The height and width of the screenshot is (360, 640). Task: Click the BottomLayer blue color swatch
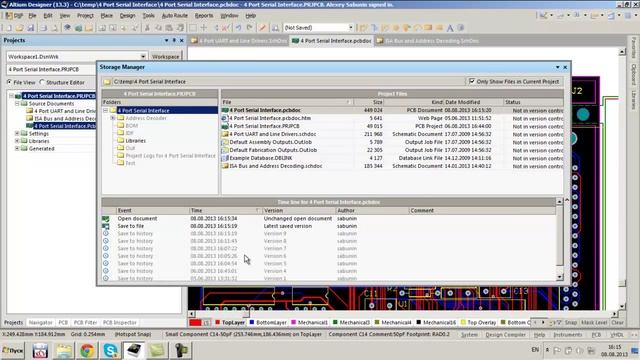click(252, 322)
